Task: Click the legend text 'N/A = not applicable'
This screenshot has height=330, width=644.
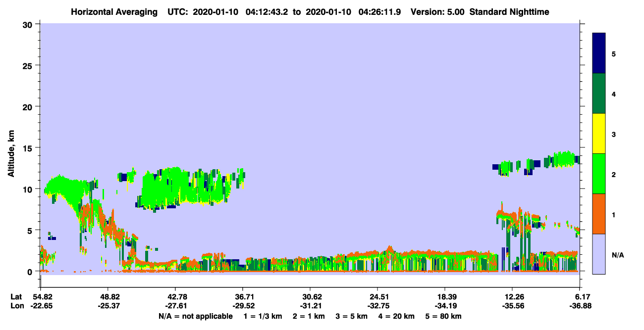Action: (x=195, y=316)
